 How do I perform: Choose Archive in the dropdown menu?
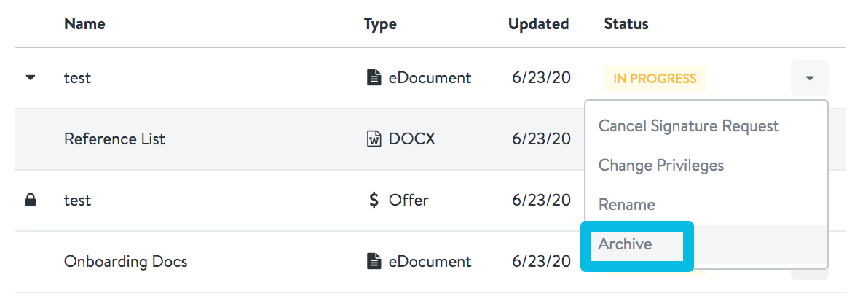(x=625, y=244)
